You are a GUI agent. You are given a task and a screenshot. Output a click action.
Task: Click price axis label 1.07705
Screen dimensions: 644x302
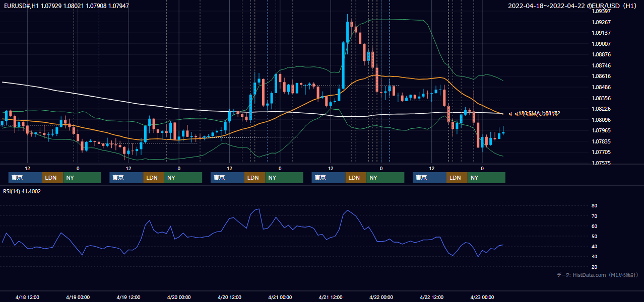(x=601, y=152)
